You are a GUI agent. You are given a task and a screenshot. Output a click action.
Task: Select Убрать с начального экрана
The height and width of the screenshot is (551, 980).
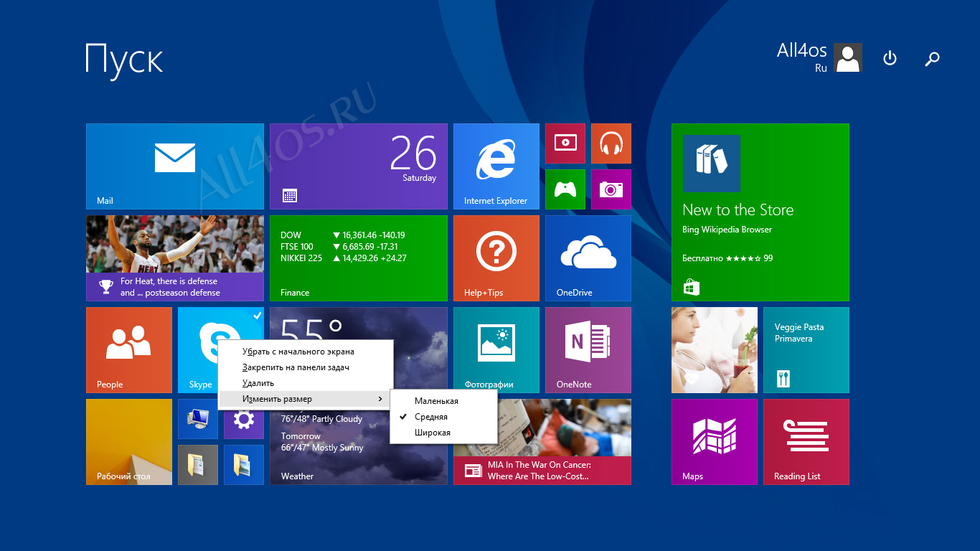click(306, 352)
